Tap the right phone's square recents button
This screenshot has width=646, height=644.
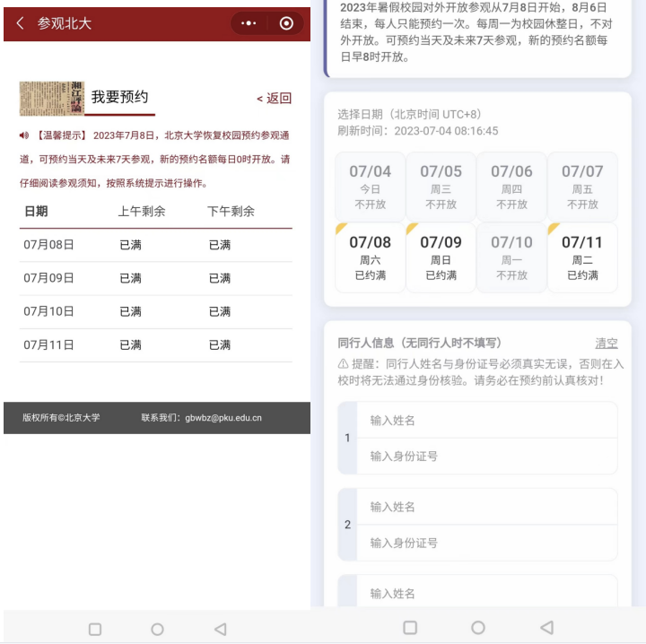click(410, 628)
